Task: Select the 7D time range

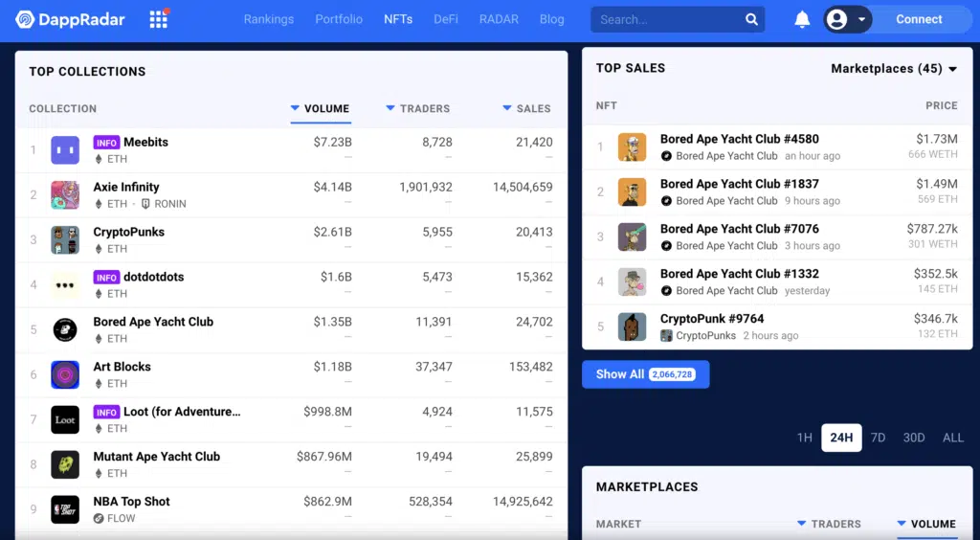Action: 879,438
